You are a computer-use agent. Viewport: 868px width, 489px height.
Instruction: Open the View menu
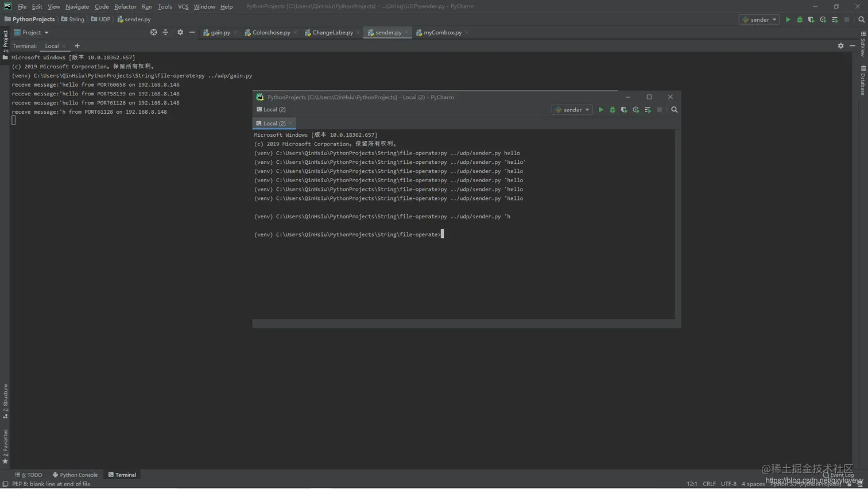pyautogui.click(x=54, y=6)
